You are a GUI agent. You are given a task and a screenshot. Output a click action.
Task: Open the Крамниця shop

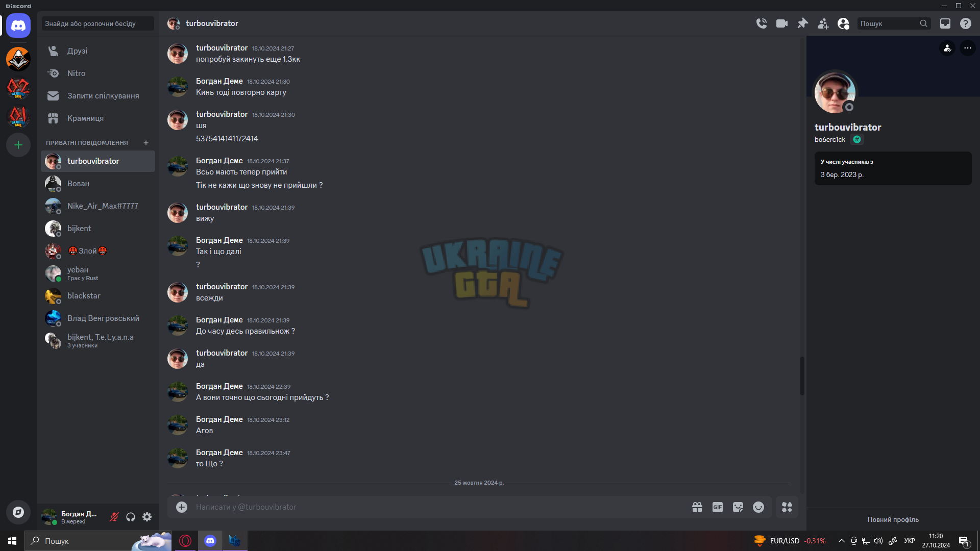pos(98,118)
